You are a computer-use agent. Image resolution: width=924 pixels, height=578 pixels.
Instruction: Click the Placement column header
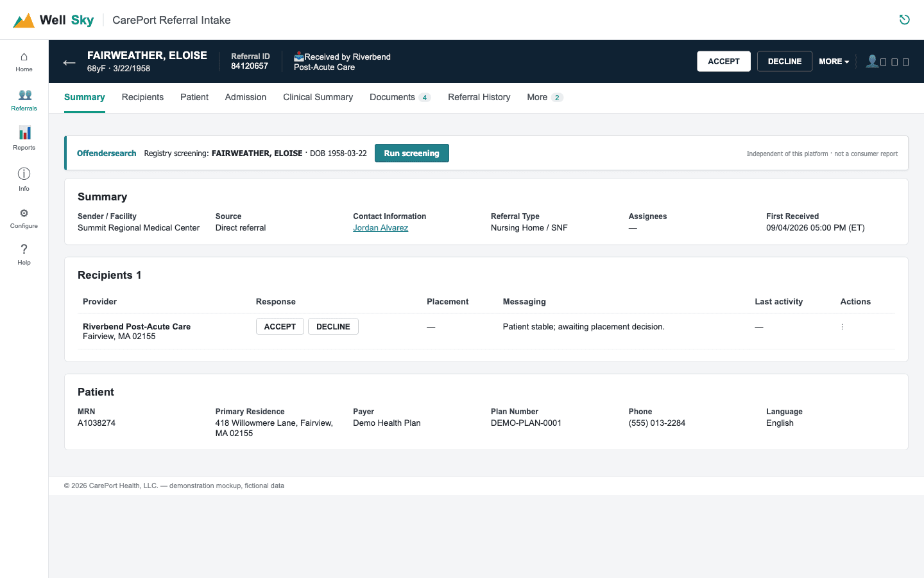pos(448,302)
